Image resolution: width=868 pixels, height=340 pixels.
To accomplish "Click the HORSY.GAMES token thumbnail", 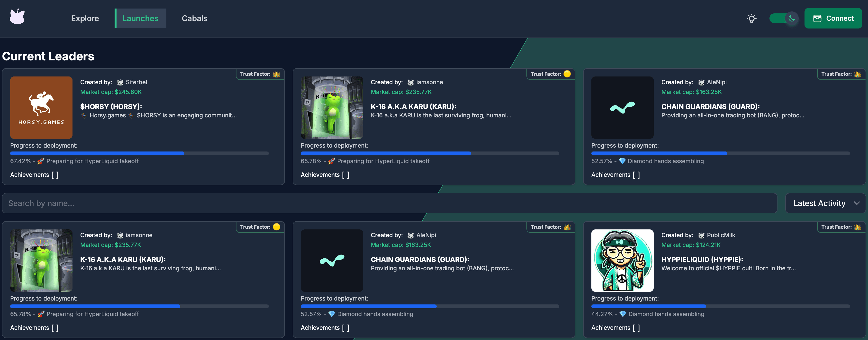I will tap(41, 108).
